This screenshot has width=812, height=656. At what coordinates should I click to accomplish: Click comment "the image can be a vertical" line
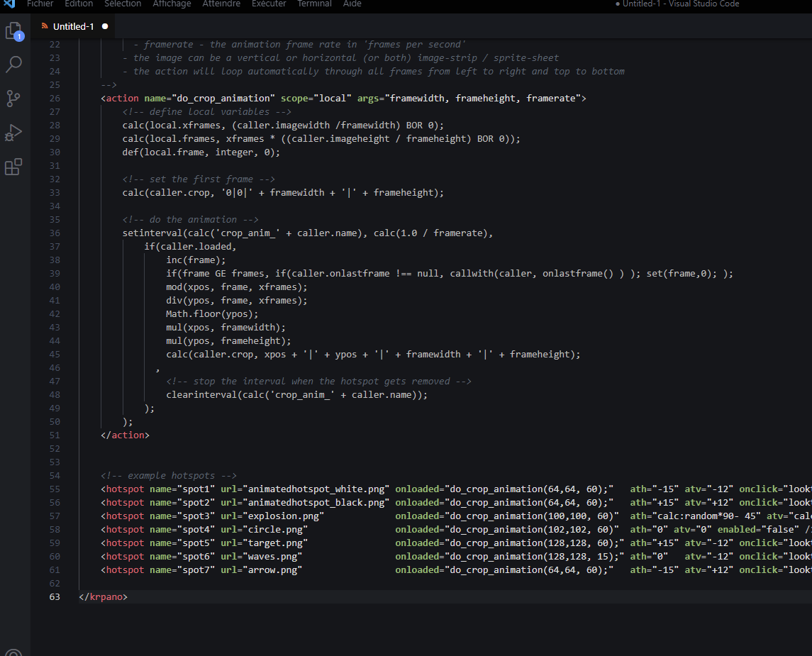340,58
